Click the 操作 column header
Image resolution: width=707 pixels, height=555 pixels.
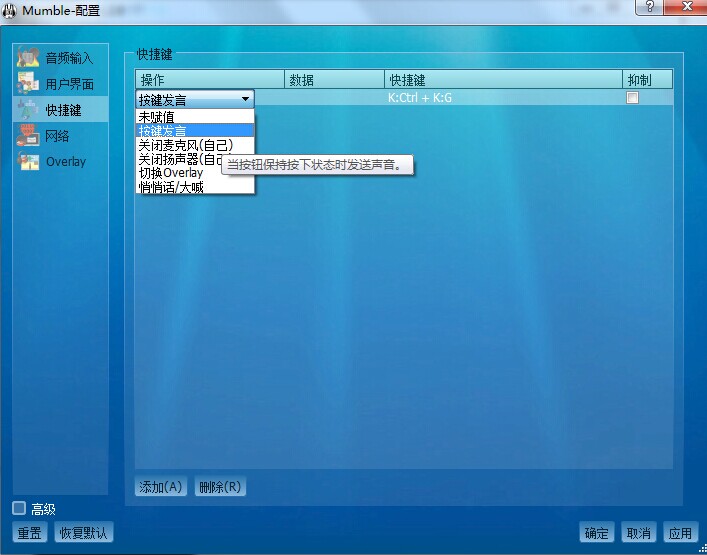point(210,80)
